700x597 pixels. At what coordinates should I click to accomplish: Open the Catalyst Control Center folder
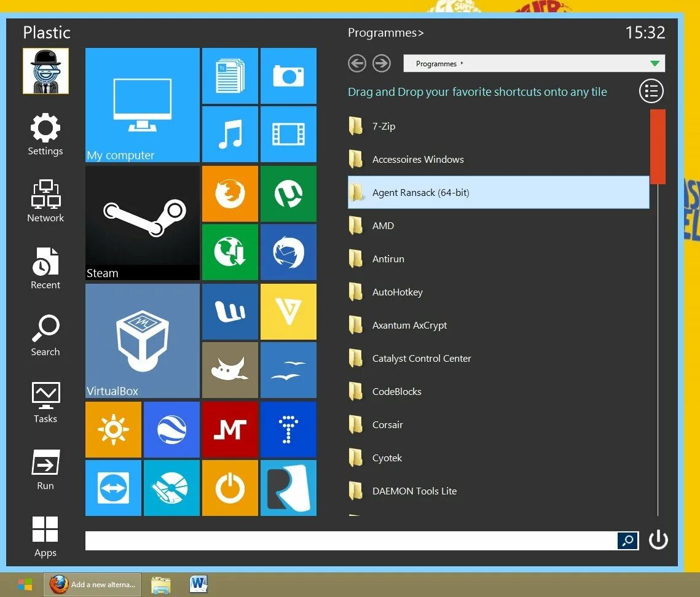point(498,358)
